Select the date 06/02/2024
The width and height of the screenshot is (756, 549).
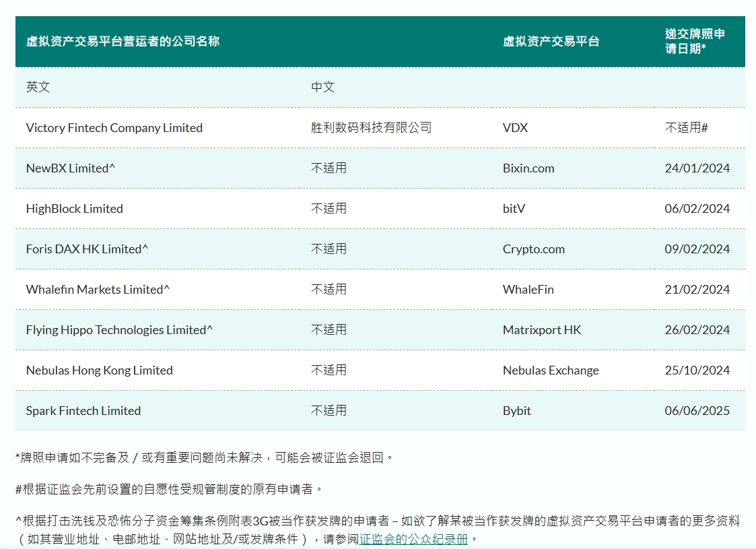(x=697, y=209)
